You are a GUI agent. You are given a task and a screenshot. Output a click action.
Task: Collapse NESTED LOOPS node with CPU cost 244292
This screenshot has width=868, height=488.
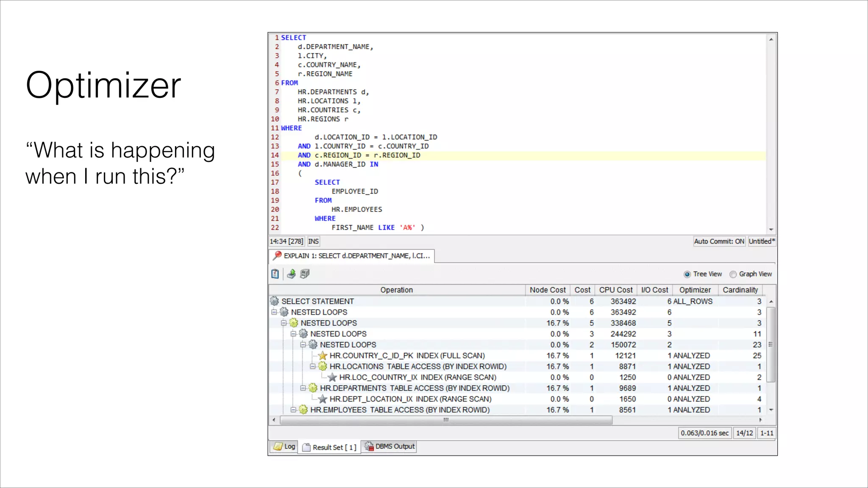tap(293, 334)
